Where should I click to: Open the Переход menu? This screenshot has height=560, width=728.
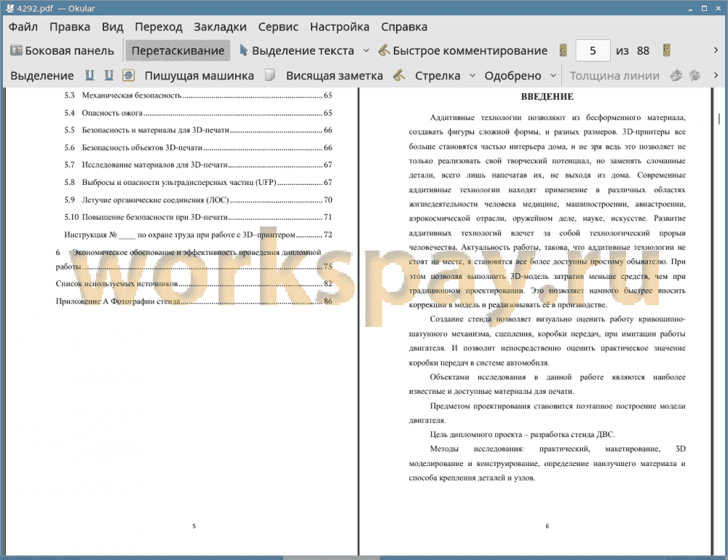(x=158, y=27)
